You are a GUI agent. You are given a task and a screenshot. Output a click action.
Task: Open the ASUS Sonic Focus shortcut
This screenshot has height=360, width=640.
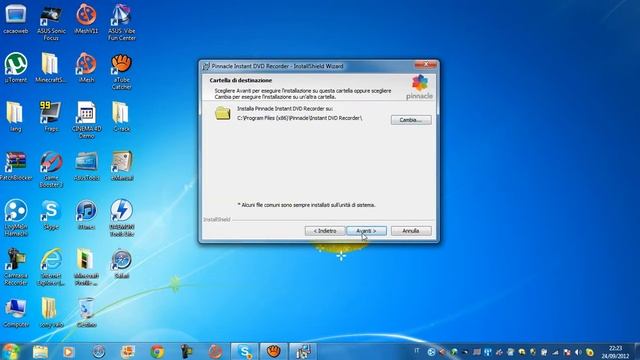click(51, 22)
